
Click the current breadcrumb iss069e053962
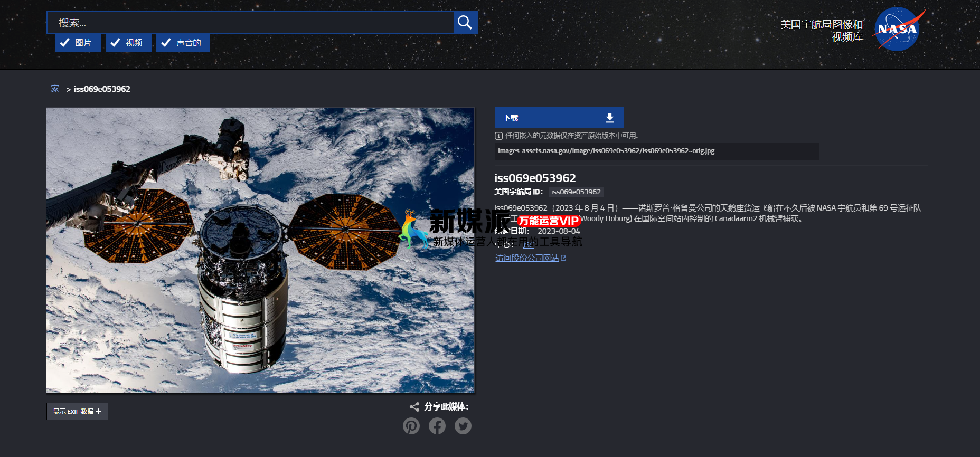click(x=102, y=89)
